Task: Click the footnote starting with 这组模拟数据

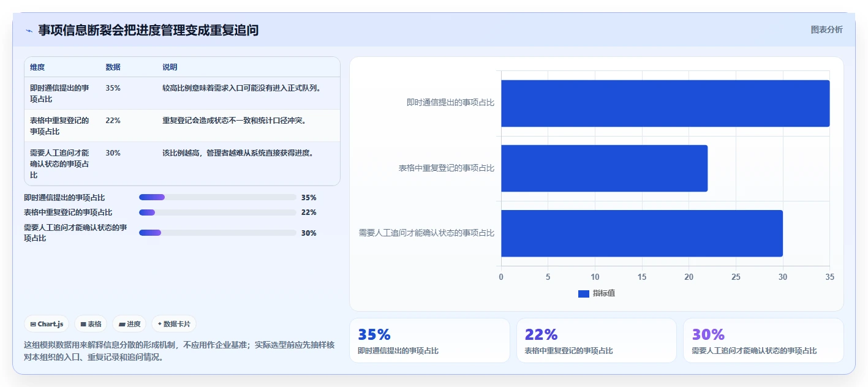Action: coord(179,351)
